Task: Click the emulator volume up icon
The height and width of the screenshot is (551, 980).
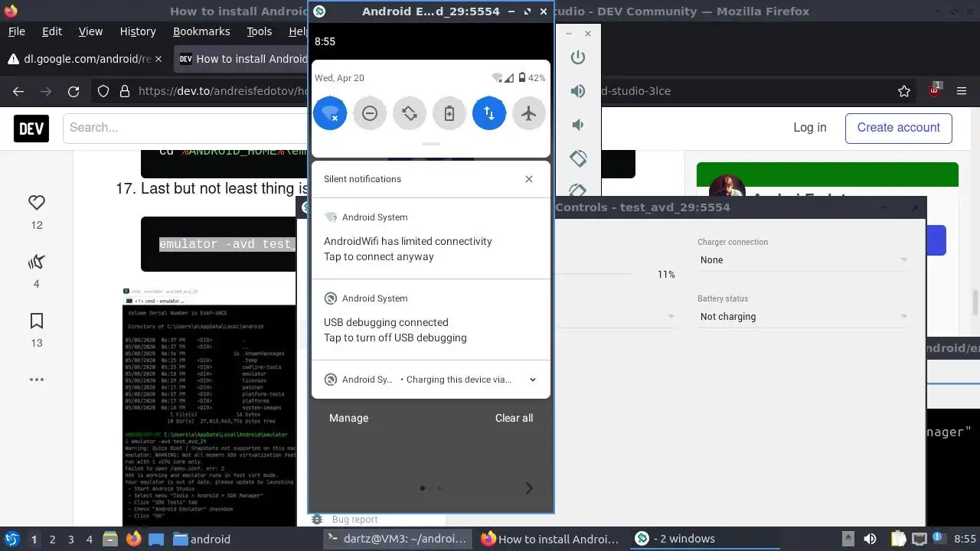Action: pyautogui.click(x=578, y=91)
